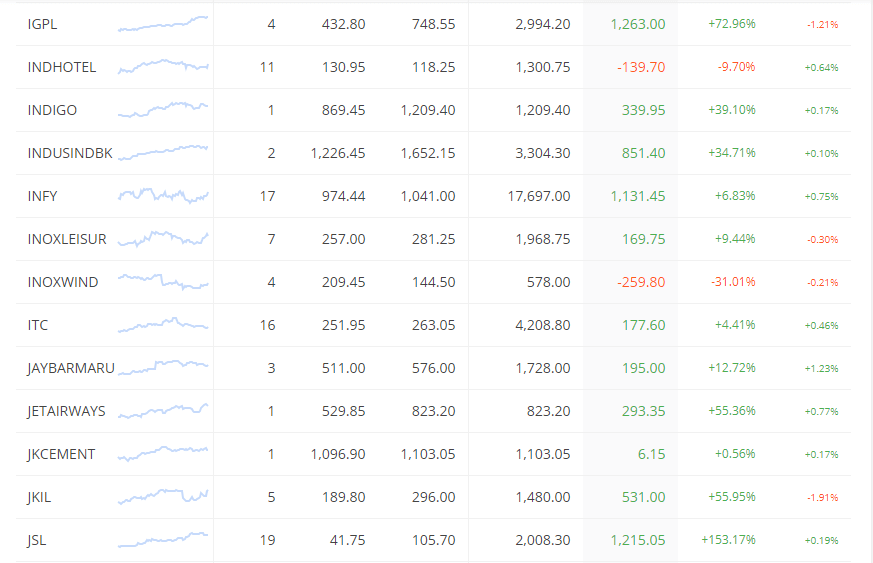Select JKCEMENT last price 1,103.05
Screen dimensions: 873x563
428,454
